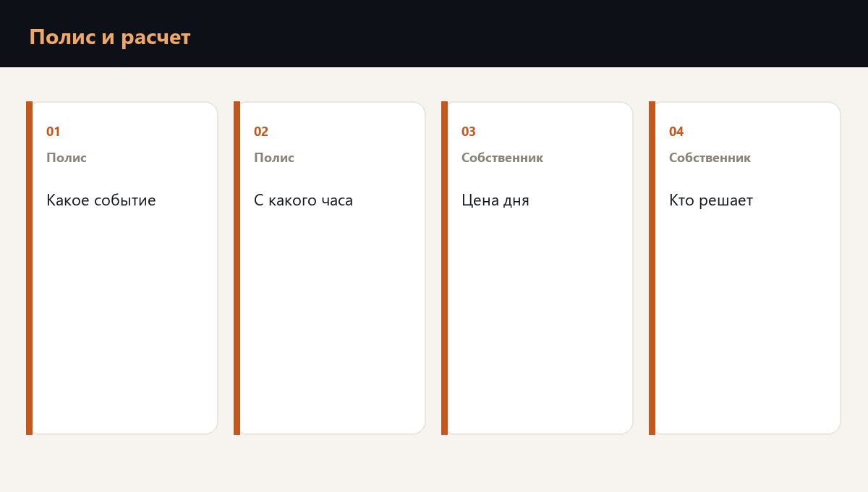The image size is (868, 492).
Task: Click the "Цена дня" card heading
Action: coord(495,200)
